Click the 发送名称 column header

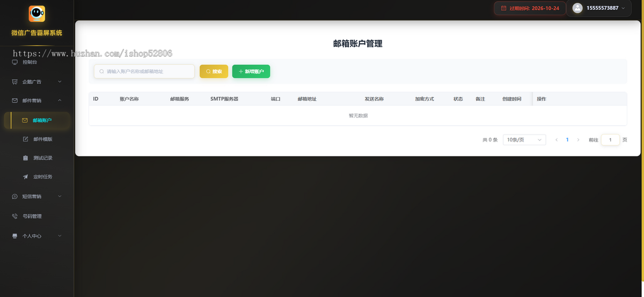[374, 99]
